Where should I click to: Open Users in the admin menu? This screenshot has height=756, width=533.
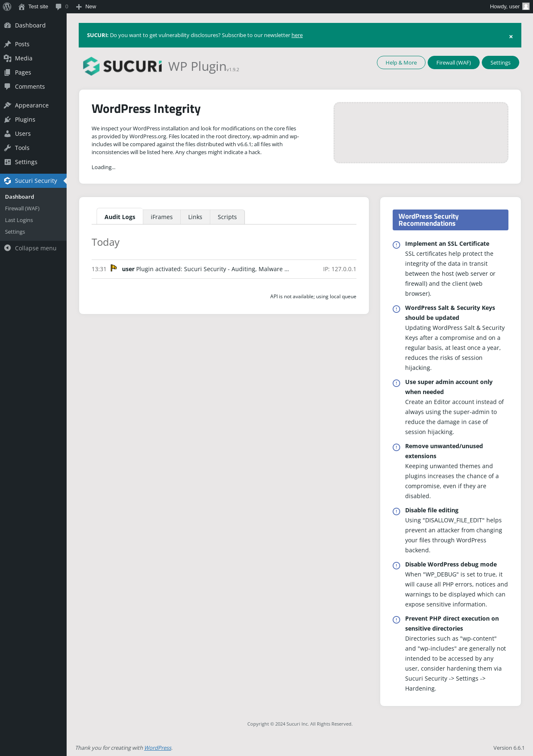pyautogui.click(x=33, y=134)
